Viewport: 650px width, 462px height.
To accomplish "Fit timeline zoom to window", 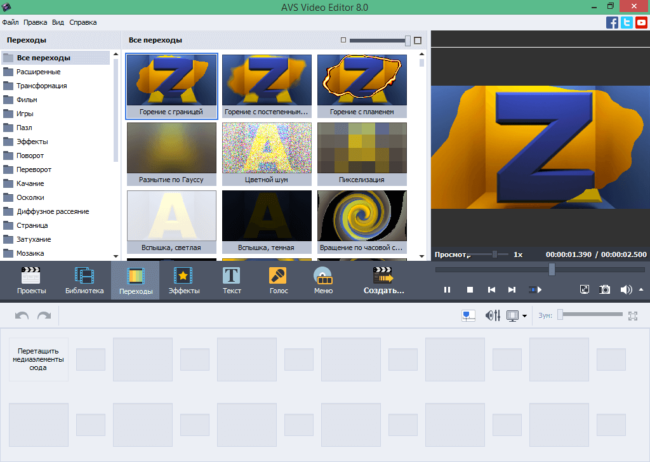I will [633, 316].
